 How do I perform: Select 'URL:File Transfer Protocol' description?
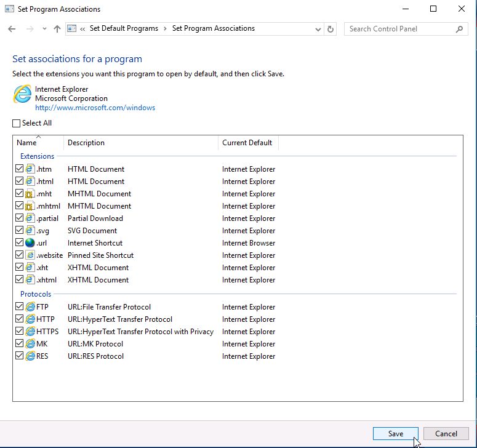pyautogui.click(x=109, y=307)
